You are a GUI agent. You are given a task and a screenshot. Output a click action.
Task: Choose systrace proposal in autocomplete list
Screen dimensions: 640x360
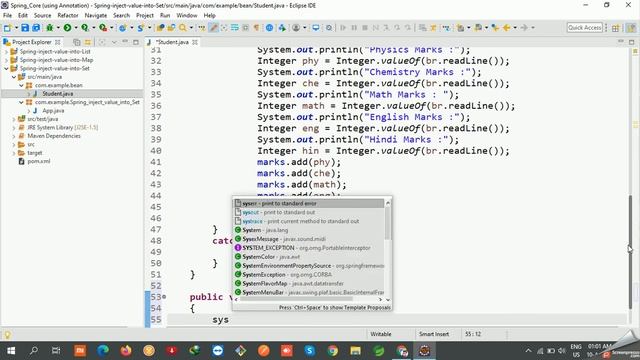(309, 221)
